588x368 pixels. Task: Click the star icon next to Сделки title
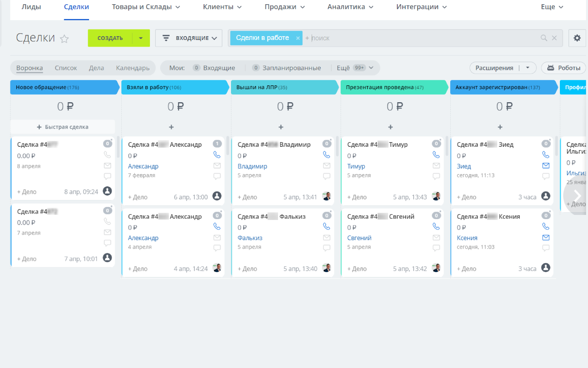coord(64,39)
